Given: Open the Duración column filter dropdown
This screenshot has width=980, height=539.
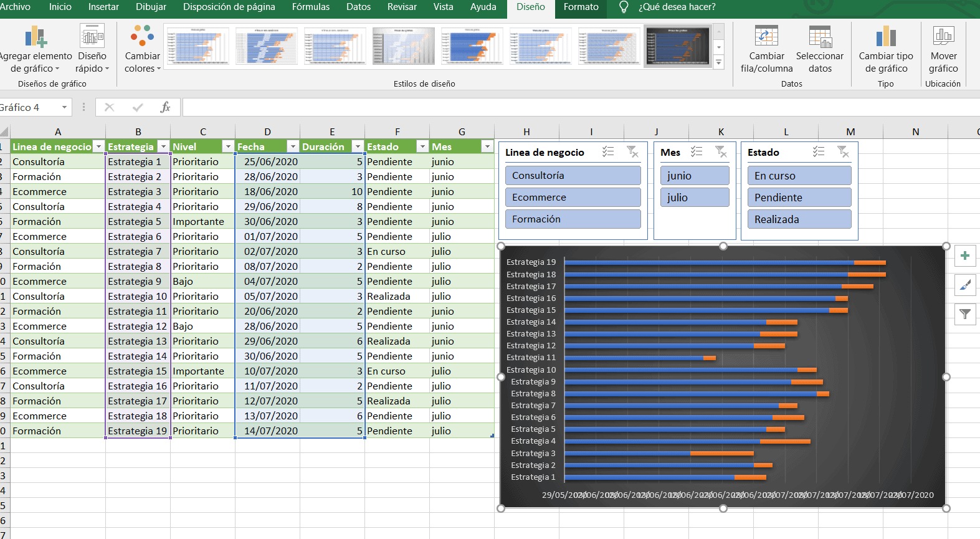Looking at the screenshot, I should point(358,146).
